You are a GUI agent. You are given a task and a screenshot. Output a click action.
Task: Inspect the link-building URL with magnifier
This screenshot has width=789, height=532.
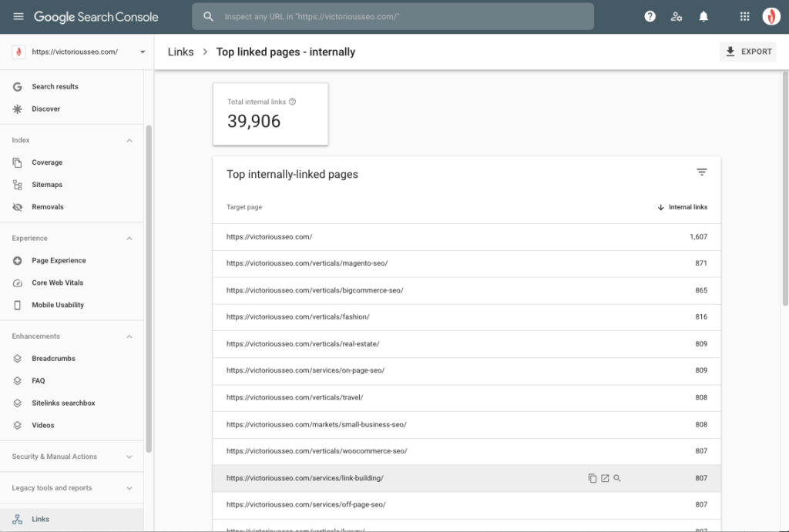(617, 478)
